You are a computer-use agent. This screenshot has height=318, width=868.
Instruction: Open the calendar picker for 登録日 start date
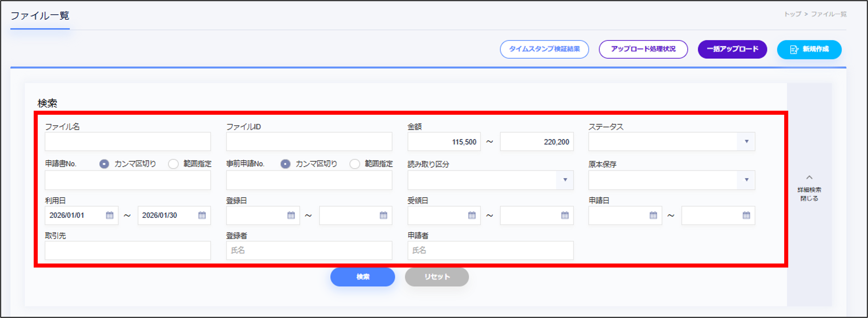click(291, 215)
